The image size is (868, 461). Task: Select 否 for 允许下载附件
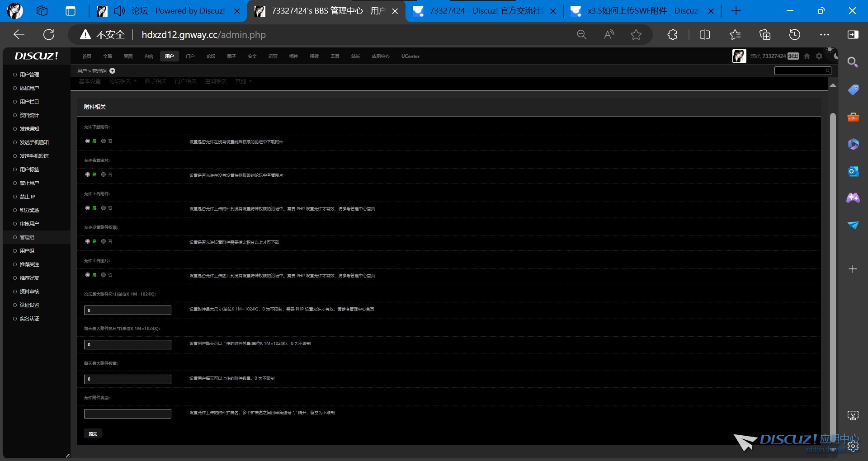point(104,141)
